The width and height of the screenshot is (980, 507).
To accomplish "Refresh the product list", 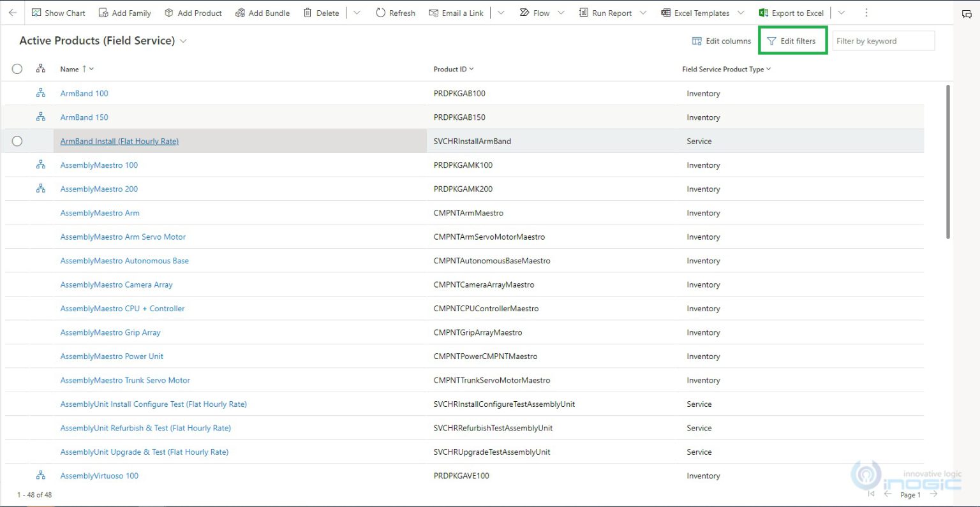I will tap(395, 13).
